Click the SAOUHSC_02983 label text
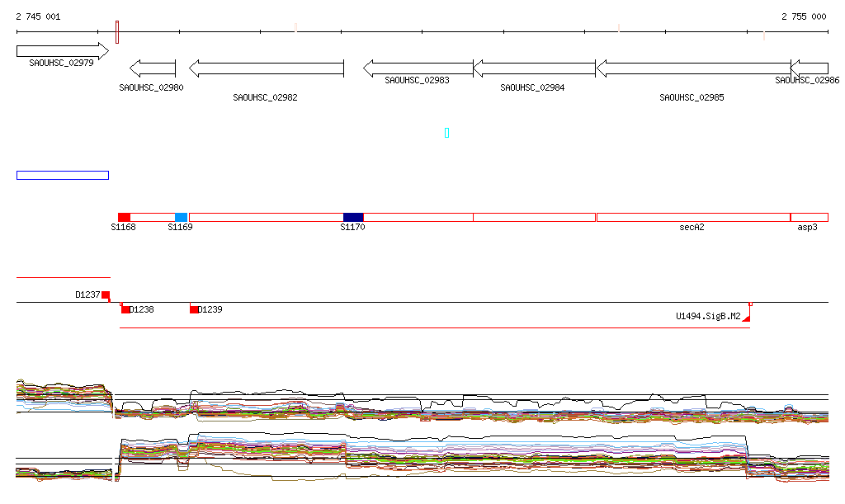This screenshot has width=845, height=504. pos(417,80)
